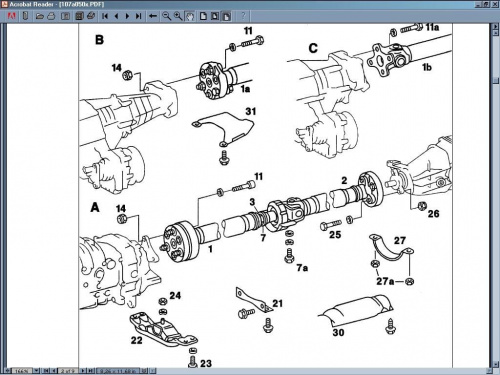Select the Zoom Out magnifier tool
This screenshot has height=375, width=500.
click(166, 16)
